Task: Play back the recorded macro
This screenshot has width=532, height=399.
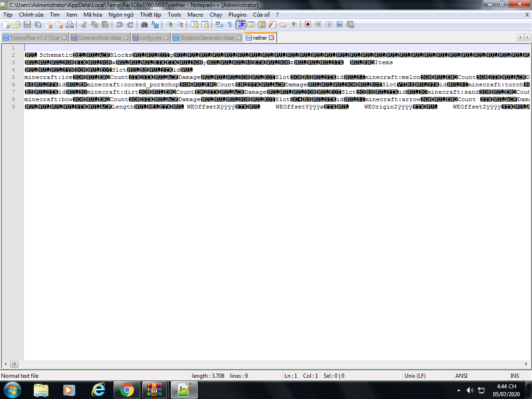Action: 329,24
